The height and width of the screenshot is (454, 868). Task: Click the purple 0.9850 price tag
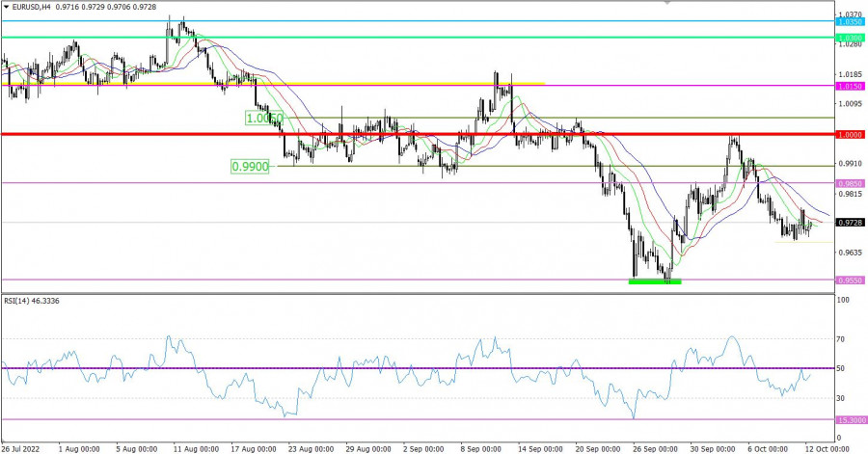tap(850, 182)
